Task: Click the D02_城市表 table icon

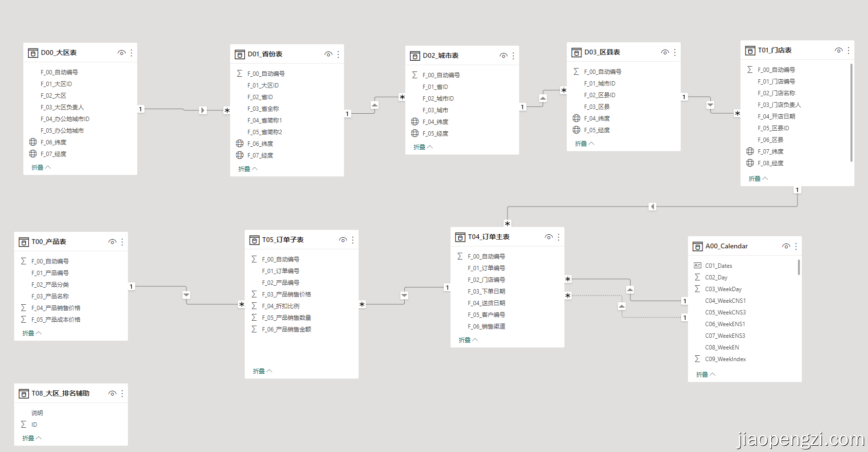Action: point(415,56)
